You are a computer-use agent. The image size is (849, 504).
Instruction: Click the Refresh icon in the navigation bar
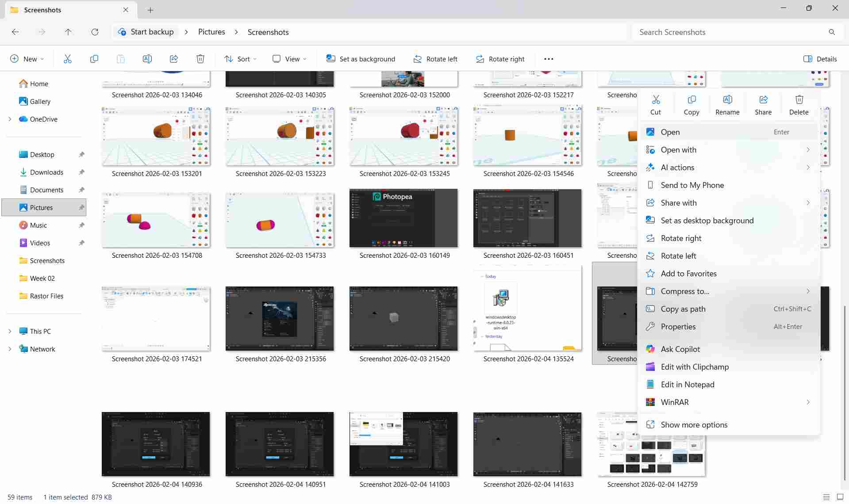point(95,32)
